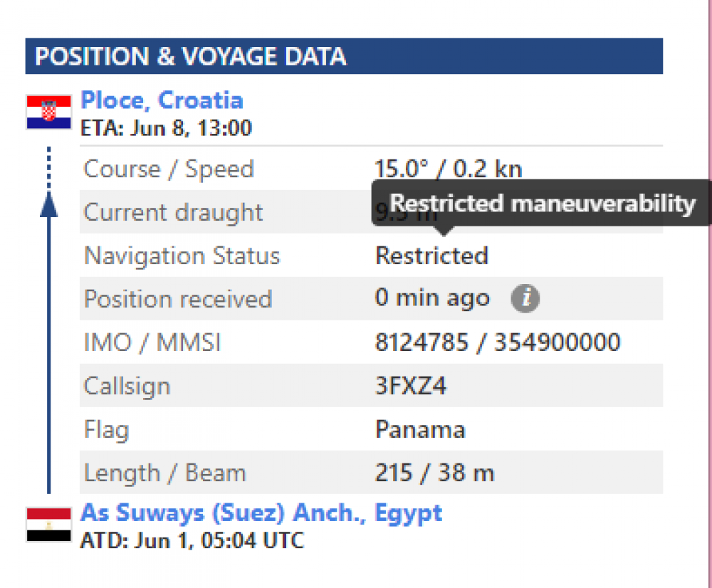Click the Panama flag value
This screenshot has height=588, width=712.
[x=420, y=429]
